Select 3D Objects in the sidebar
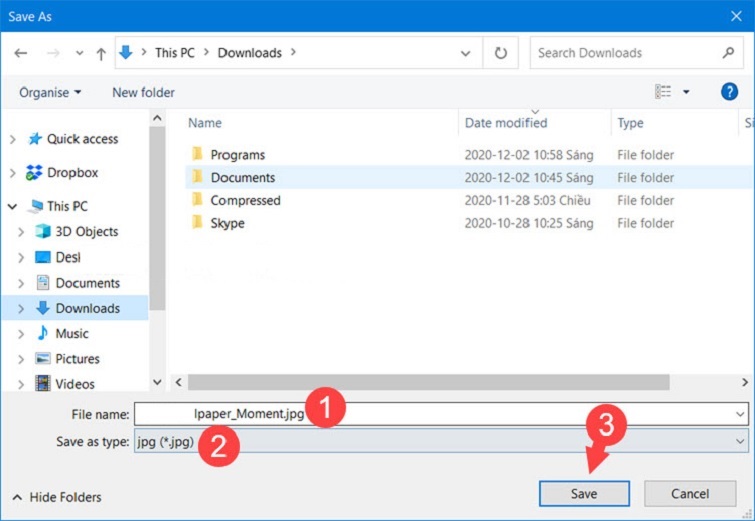This screenshot has height=521, width=755. [x=86, y=231]
